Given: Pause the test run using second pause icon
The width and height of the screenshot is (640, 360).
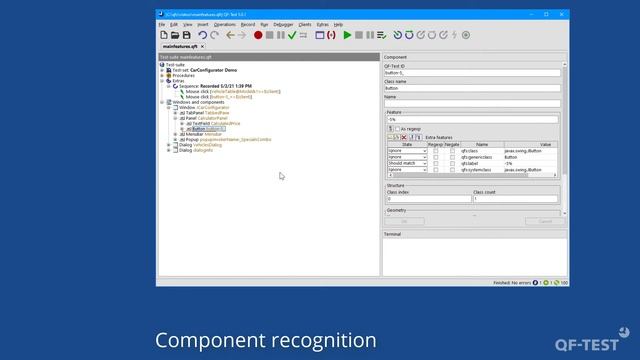Looking at the screenshot, I should click(x=370, y=35).
